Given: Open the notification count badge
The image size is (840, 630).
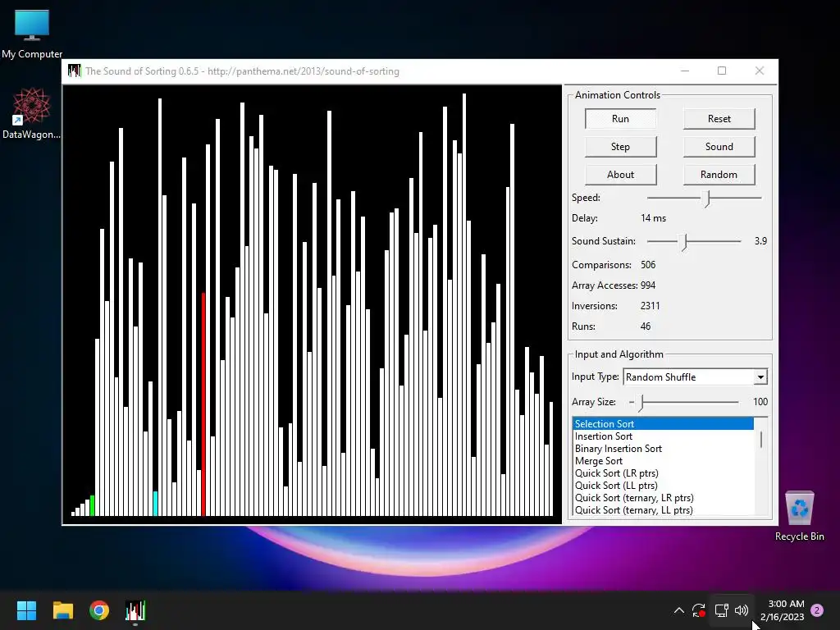Looking at the screenshot, I should point(817,610).
